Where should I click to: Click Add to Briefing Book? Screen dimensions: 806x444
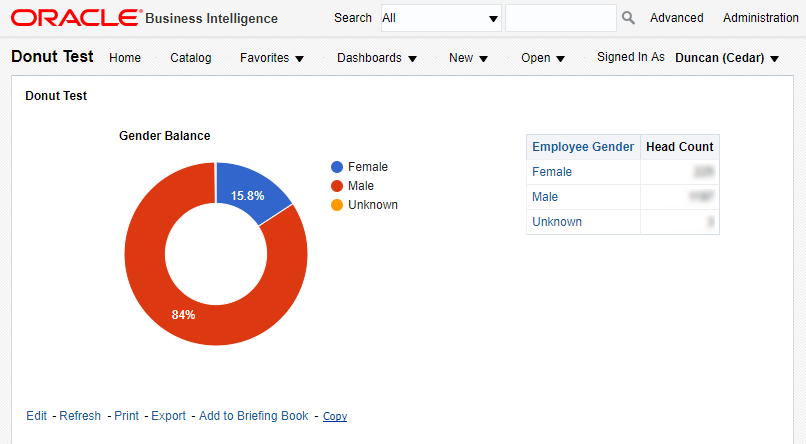[x=254, y=416]
